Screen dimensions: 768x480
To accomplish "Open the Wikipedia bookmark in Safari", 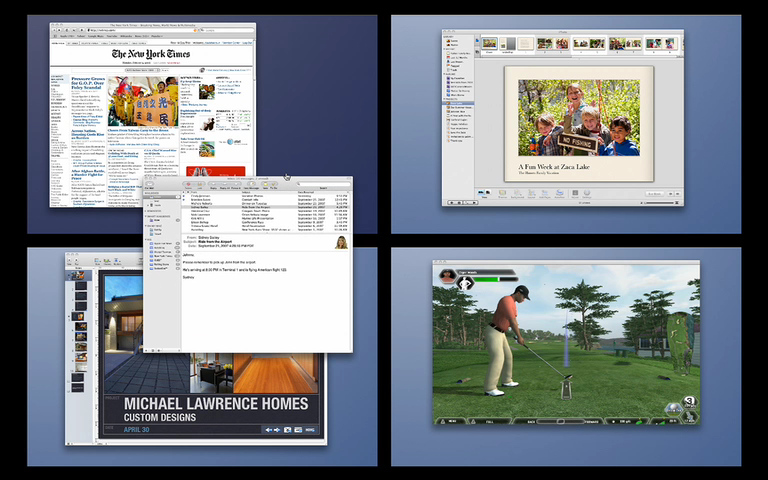I will 126,36.
